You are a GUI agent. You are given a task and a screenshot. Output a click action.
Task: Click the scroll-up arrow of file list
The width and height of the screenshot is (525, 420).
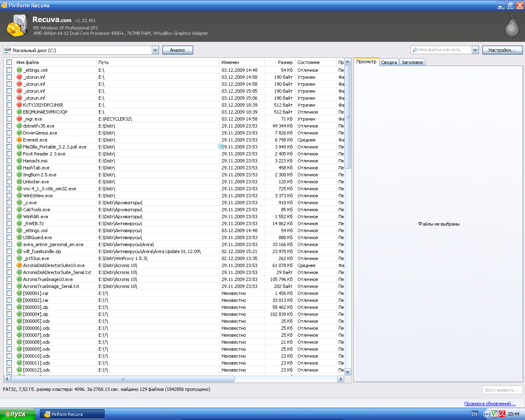click(x=348, y=62)
